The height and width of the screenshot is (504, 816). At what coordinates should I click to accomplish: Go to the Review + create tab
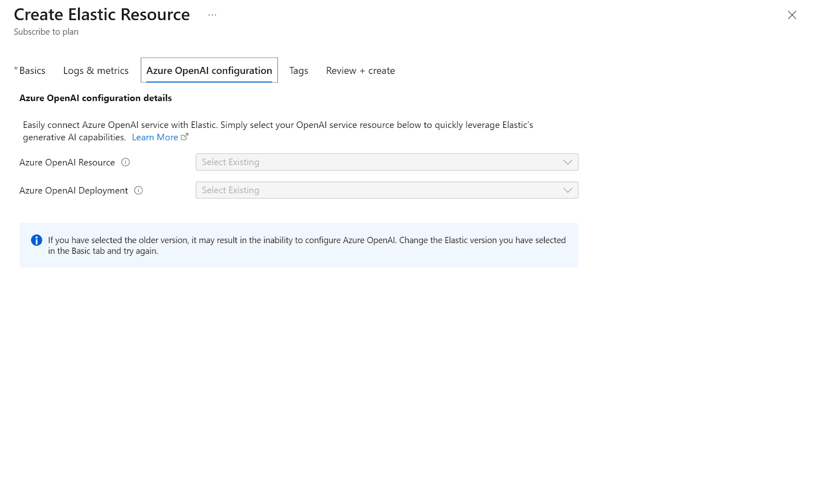(360, 70)
